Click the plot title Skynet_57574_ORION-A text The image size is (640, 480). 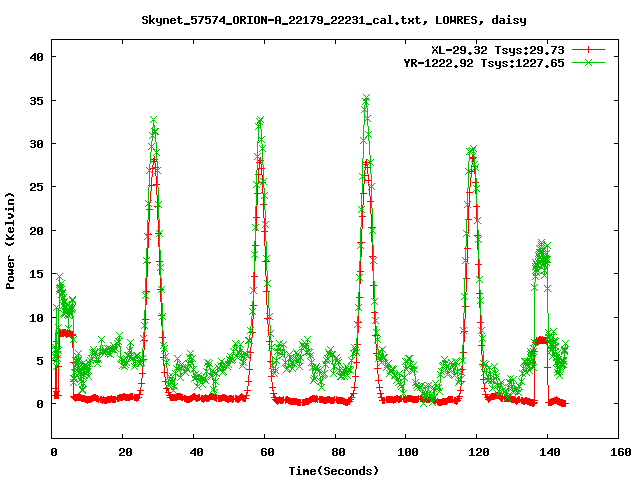point(334,20)
